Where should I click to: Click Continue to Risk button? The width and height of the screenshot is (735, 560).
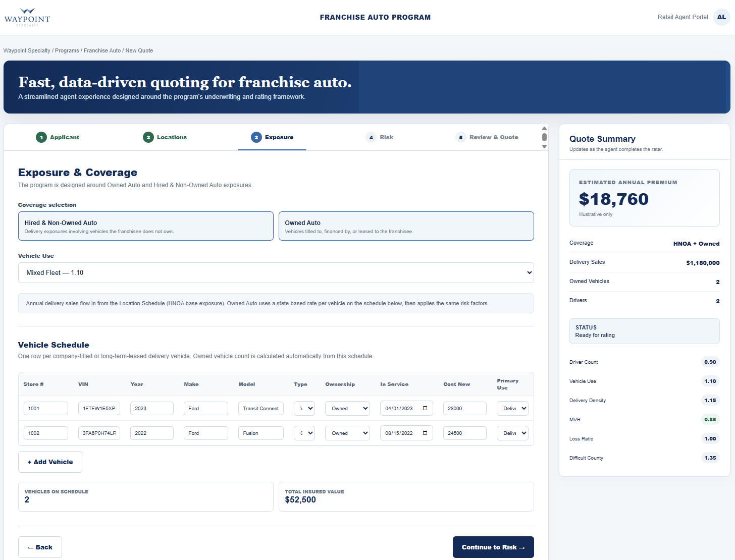pos(493,547)
